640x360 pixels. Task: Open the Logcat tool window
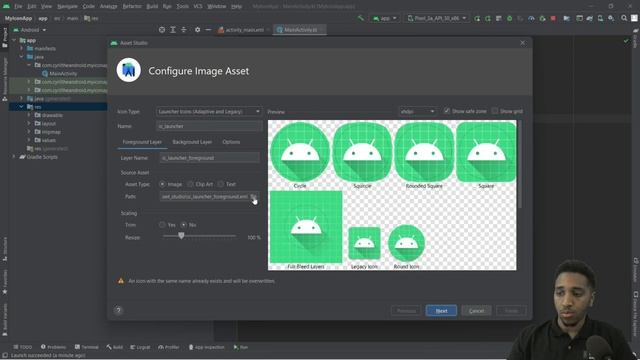[140, 347]
